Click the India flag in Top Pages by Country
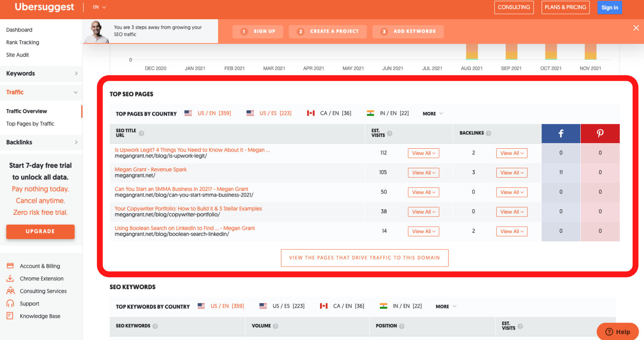Viewport: 644px width, 340px height. (370, 113)
